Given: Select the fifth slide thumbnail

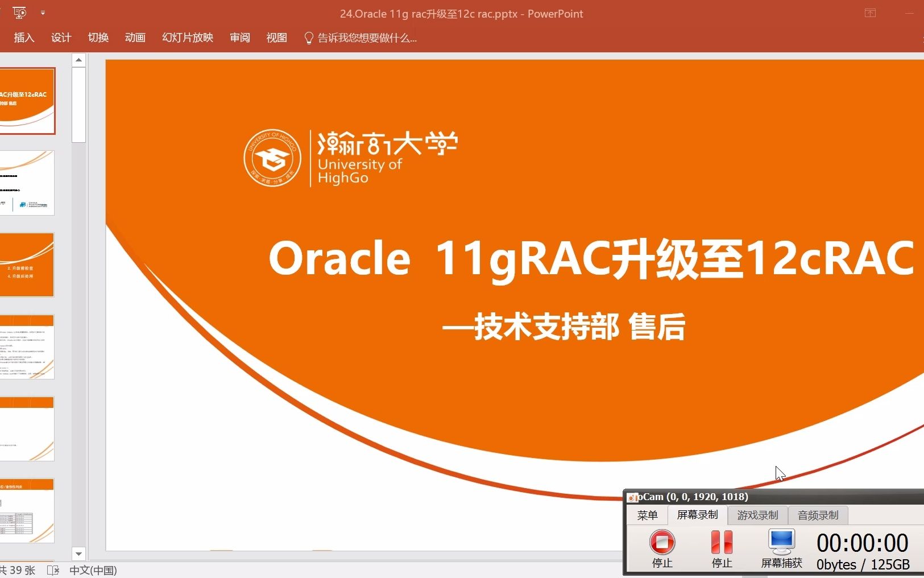Looking at the screenshot, I should (x=27, y=429).
